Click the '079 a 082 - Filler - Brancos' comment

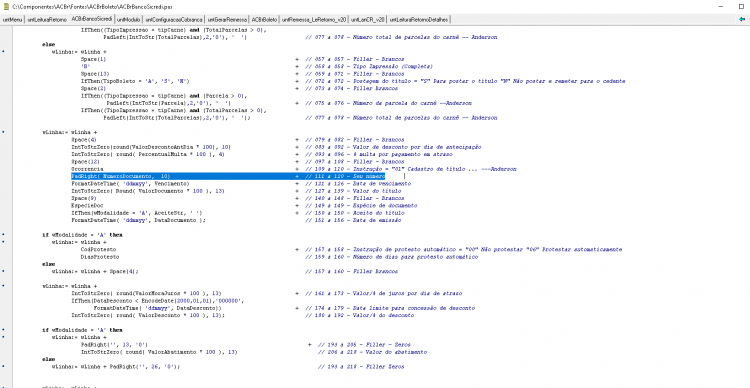click(x=355, y=140)
